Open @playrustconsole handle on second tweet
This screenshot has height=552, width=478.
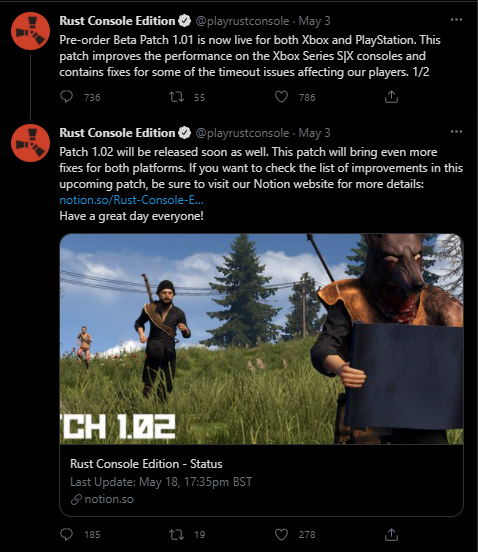pos(242,133)
